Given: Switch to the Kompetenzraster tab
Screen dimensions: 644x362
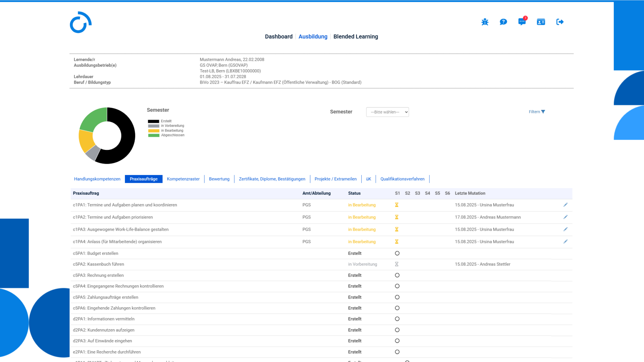Looking at the screenshot, I should pos(183,179).
